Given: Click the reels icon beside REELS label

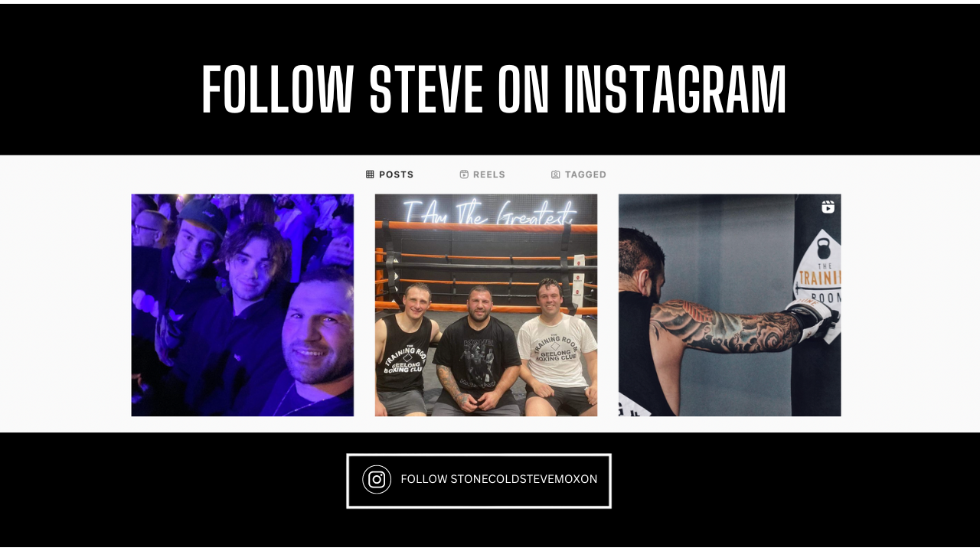Looking at the screenshot, I should [464, 174].
